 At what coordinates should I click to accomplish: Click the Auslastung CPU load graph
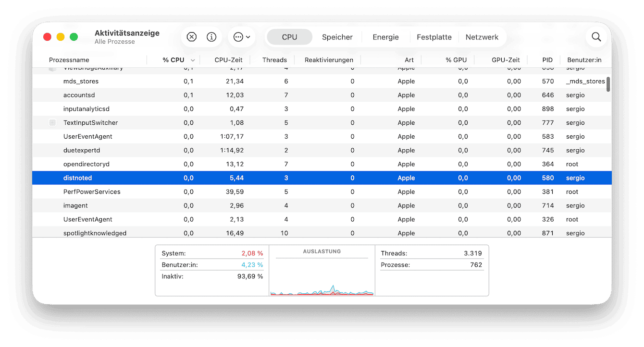322,278
